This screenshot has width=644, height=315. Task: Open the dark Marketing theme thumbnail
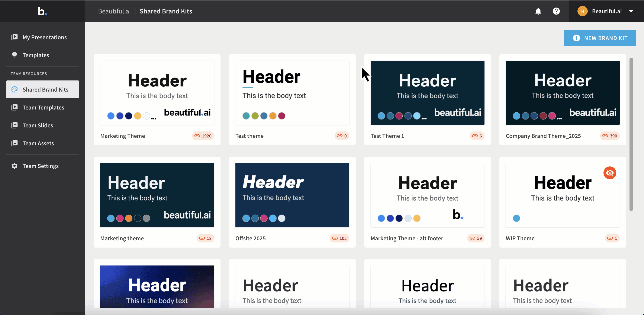157,195
